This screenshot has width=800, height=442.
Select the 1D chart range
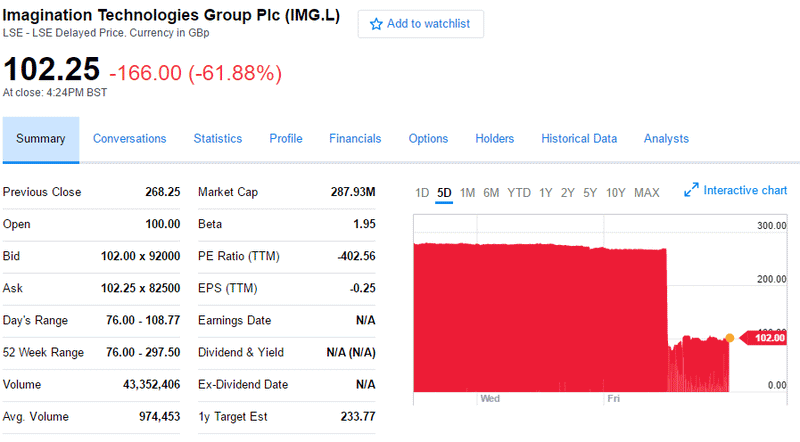pos(422,193)
